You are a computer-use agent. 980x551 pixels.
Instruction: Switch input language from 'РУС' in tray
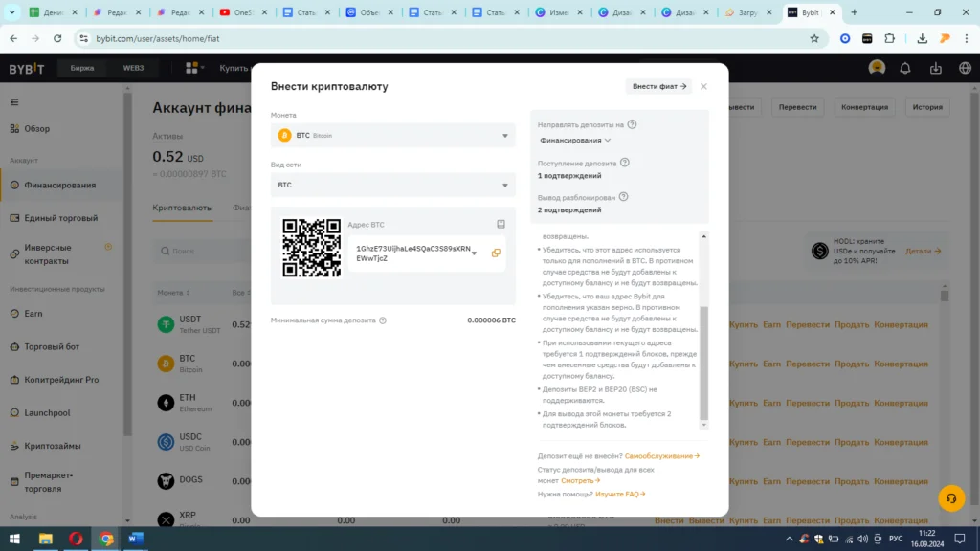click(896, 539)
